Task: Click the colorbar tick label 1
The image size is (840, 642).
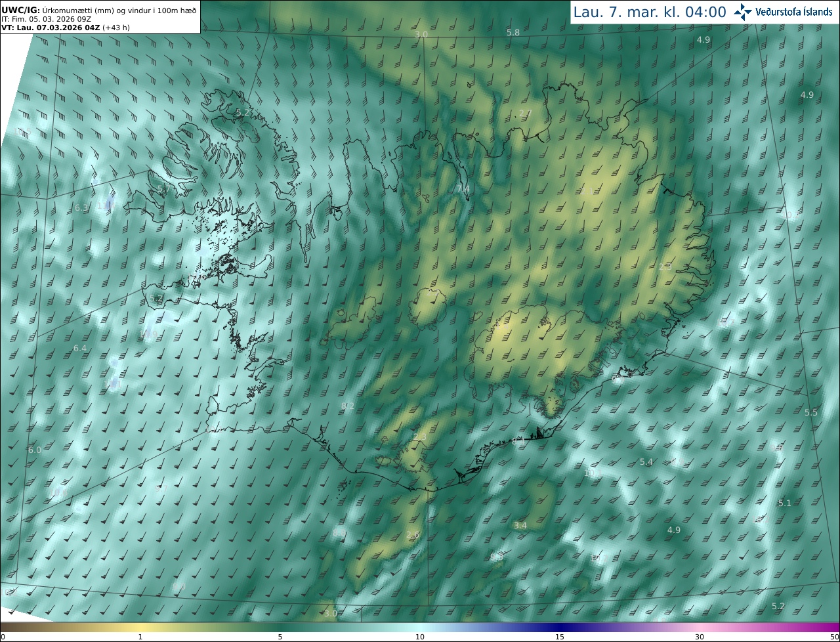Action: click(x=140, y=637)
